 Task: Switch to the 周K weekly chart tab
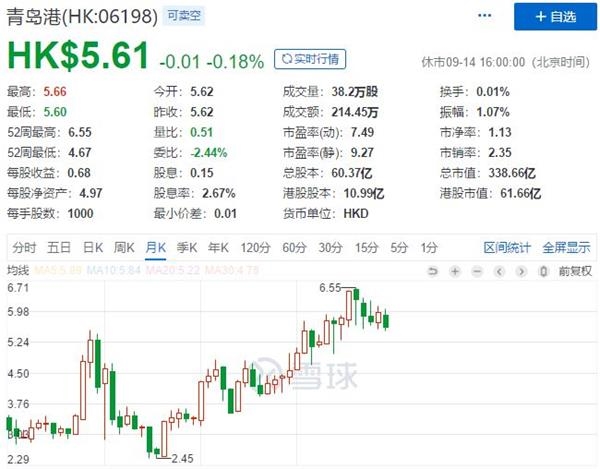pos(124,247)
